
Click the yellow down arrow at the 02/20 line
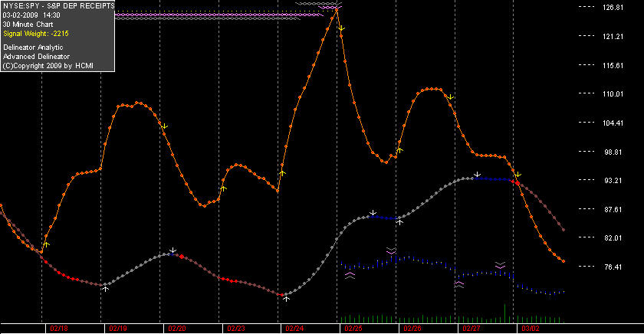pyautogui.click(x=164, y=126)
